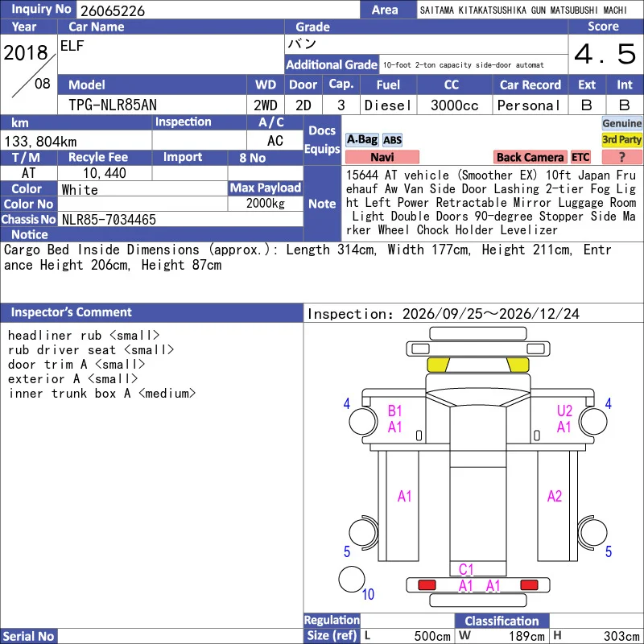
Task: Click the A.Bag equipment badge
Action: pyautogui.click(x=361, y=140)
